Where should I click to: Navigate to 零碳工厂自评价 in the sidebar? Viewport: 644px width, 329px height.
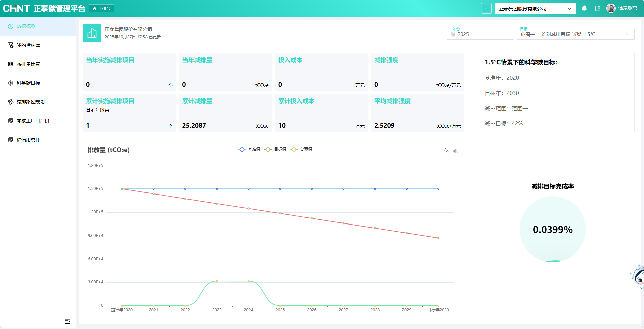click(38, 121)
